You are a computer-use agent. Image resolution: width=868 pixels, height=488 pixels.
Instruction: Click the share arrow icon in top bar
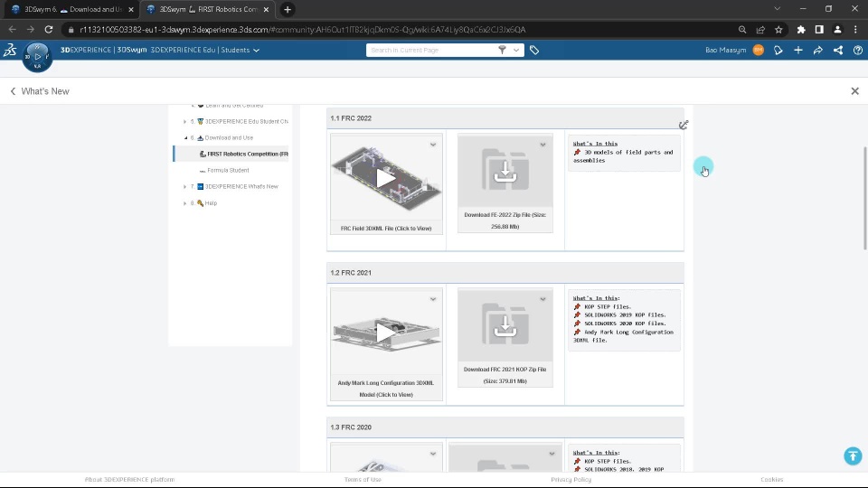(x=818, y=50)
